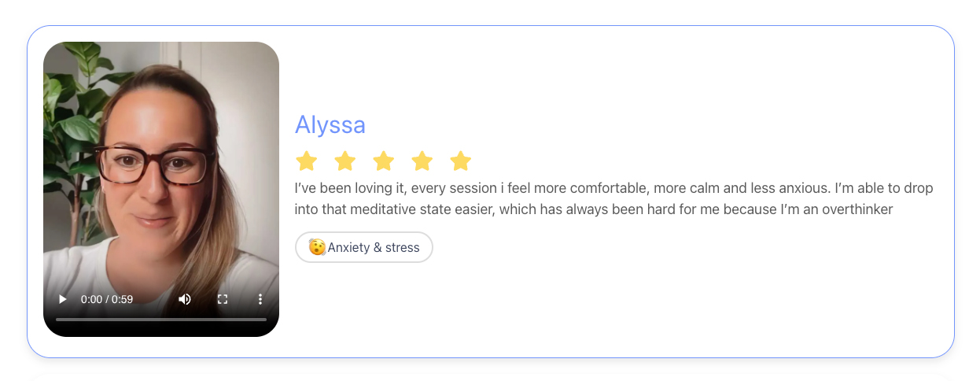980x381 pixels.
Task: Click the Anxiety & stress tag
Action: click(373, 247)
